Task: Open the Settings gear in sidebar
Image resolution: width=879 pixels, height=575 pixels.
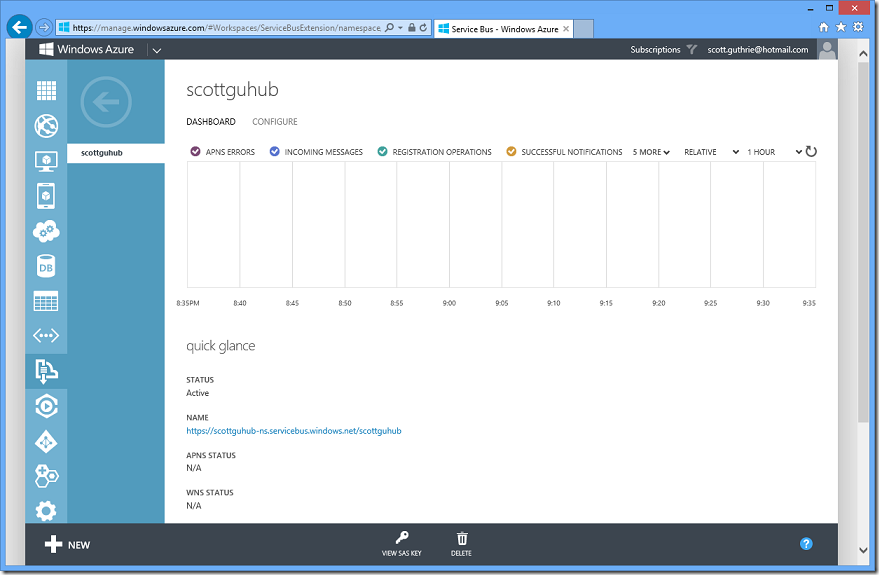Action: pyautogui.click(x=46, y=511)
